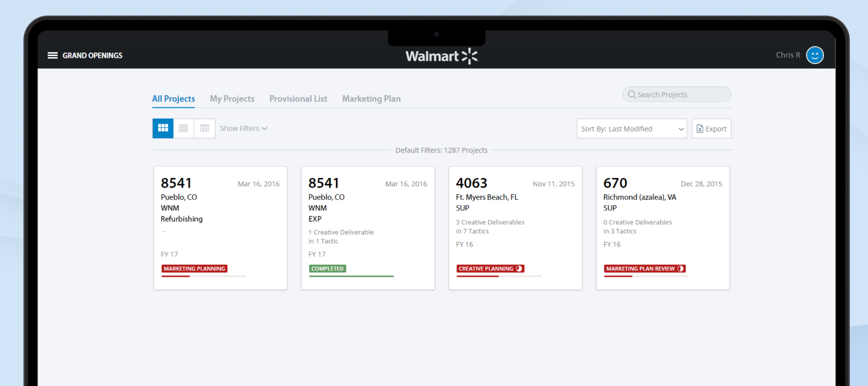Viewport: 868px width, 386px height.
Task: Click the Export spreadsheet icon
Action: click(x=700, y=129)
